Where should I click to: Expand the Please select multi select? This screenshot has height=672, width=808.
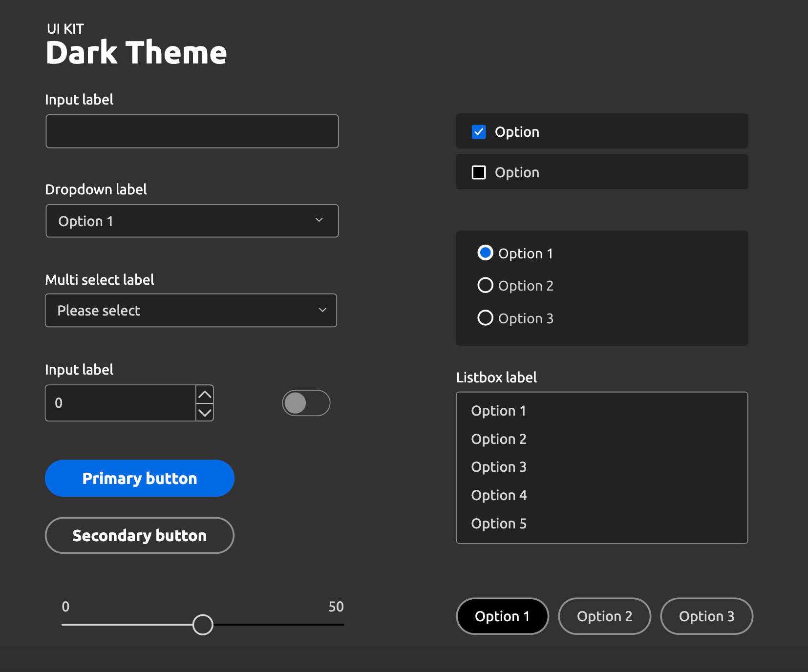(x=322, y=310)
